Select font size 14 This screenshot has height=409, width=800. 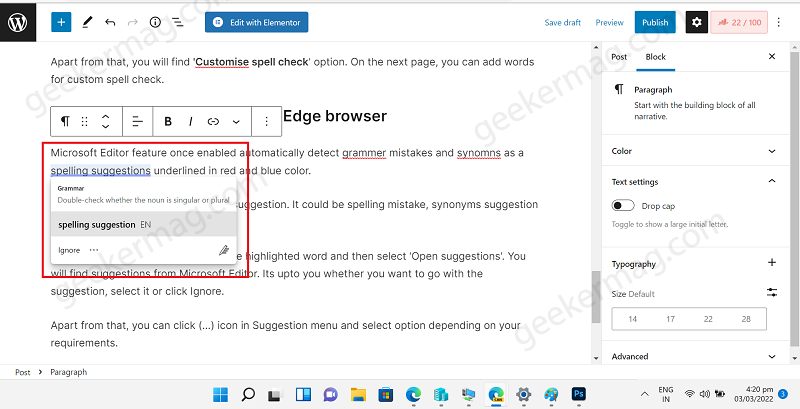pyautogui.click(x=633, y=319)
